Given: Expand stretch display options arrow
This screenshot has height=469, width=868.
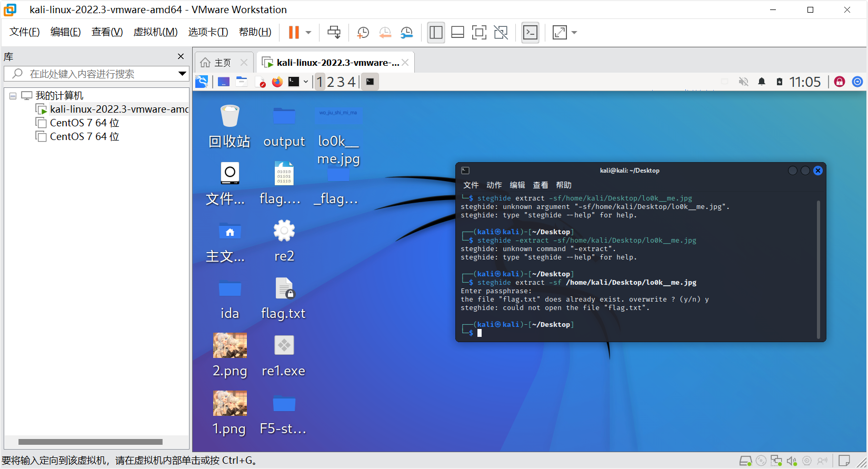Looking at the screenshot, I should pos(574,32).
